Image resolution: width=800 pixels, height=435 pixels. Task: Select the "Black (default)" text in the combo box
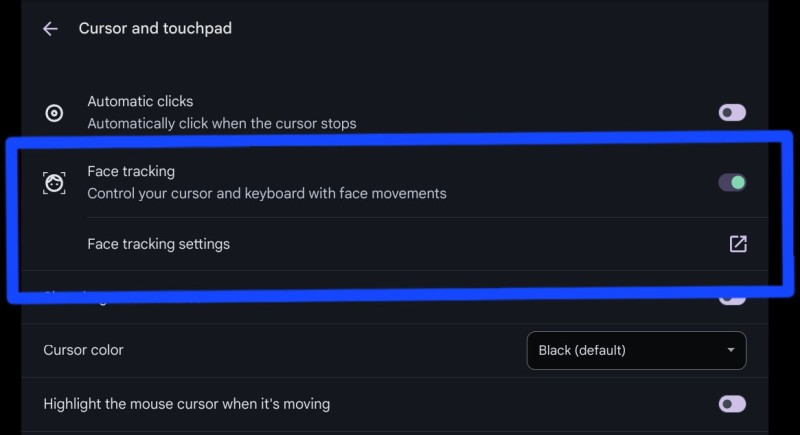pyautogui.click(x=582, y=350)
